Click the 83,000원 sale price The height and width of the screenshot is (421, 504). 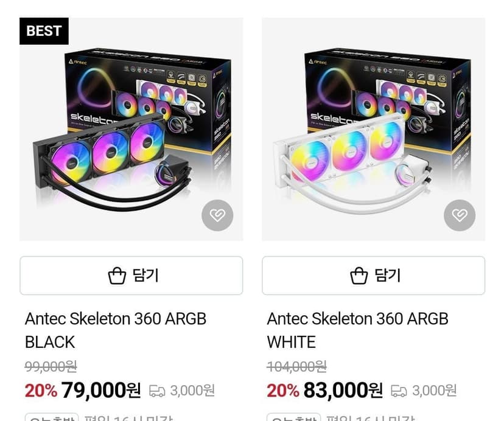(343, 390)
